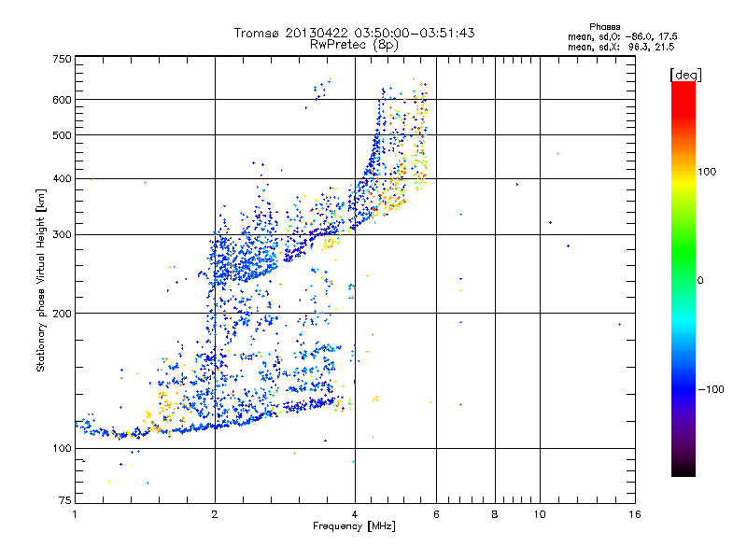Click the colorbar tick label '100'
The image size is (747, 560).
[x=707, y=172]
